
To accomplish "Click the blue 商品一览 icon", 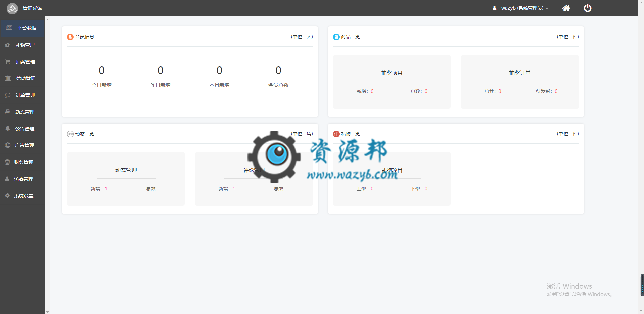I will pos(336,37).
